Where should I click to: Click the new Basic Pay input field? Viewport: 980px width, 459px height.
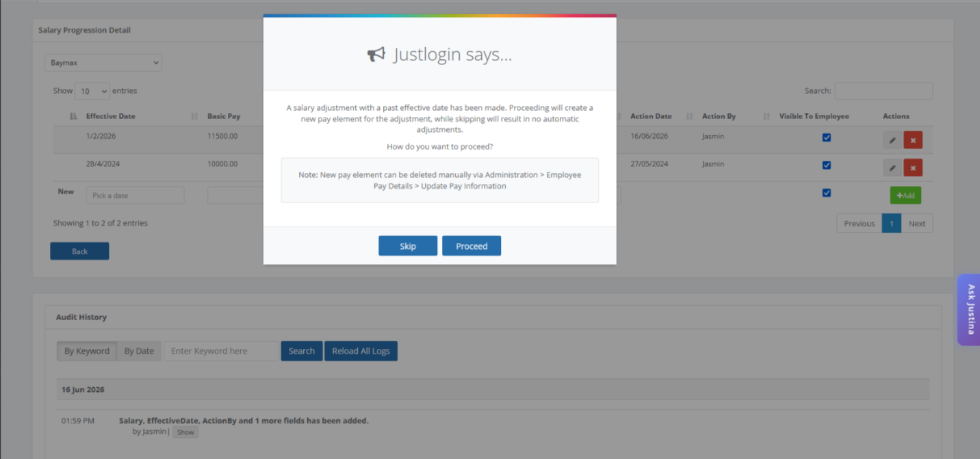[x=235, y=195]
